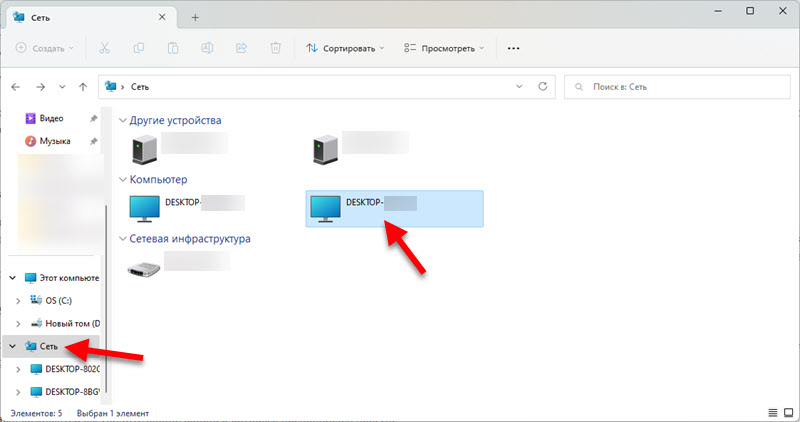This screenshot has width=800, height=422.
Task: Click the Rename icon in toolbar
Action: tap(208, 47)
